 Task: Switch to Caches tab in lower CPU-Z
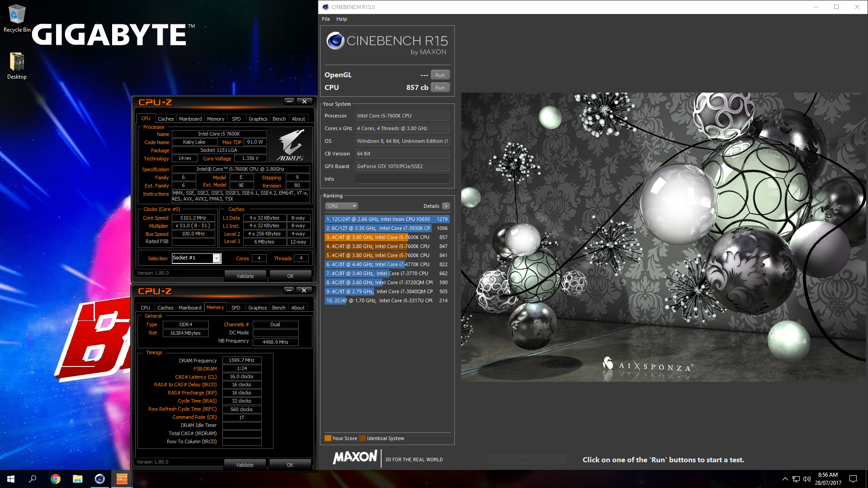point(165,308)
